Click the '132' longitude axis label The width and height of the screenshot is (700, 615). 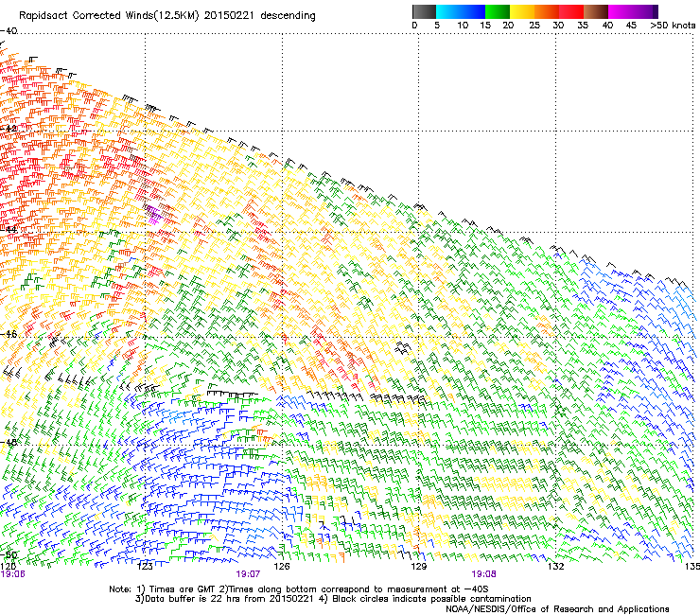555,567
